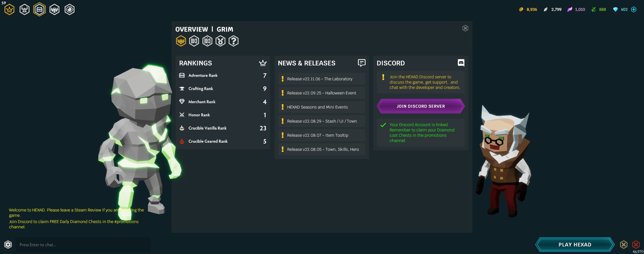Open the settings gear hexagon icon
Image resolution: width=644 pixels, height=254 pixels.
[x=8, y=244]
